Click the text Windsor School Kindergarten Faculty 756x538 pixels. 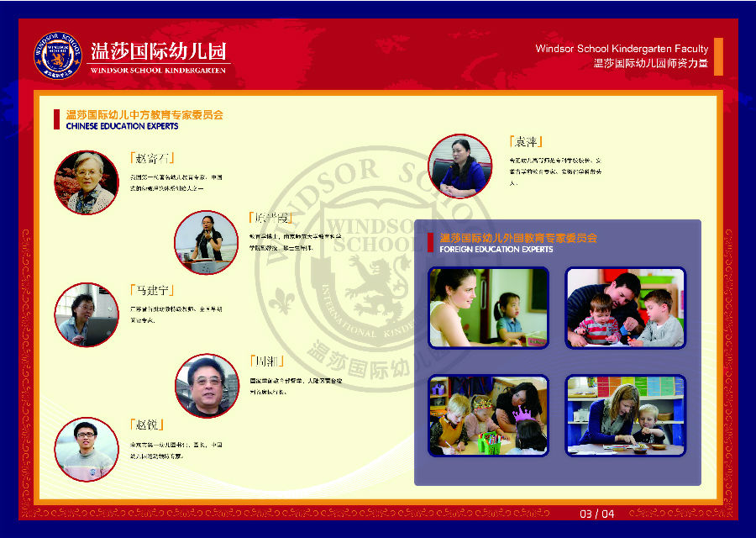click(x=622, y=48)
